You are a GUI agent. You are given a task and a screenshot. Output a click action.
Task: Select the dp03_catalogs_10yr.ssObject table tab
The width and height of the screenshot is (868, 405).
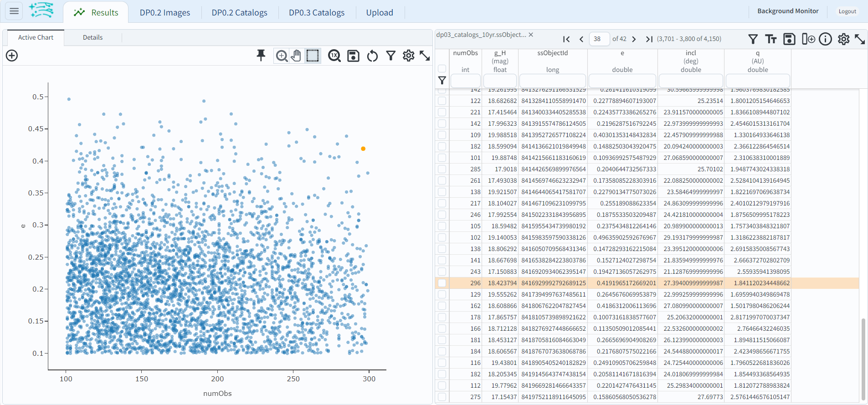pyautogui.click(x=481, y=35)
